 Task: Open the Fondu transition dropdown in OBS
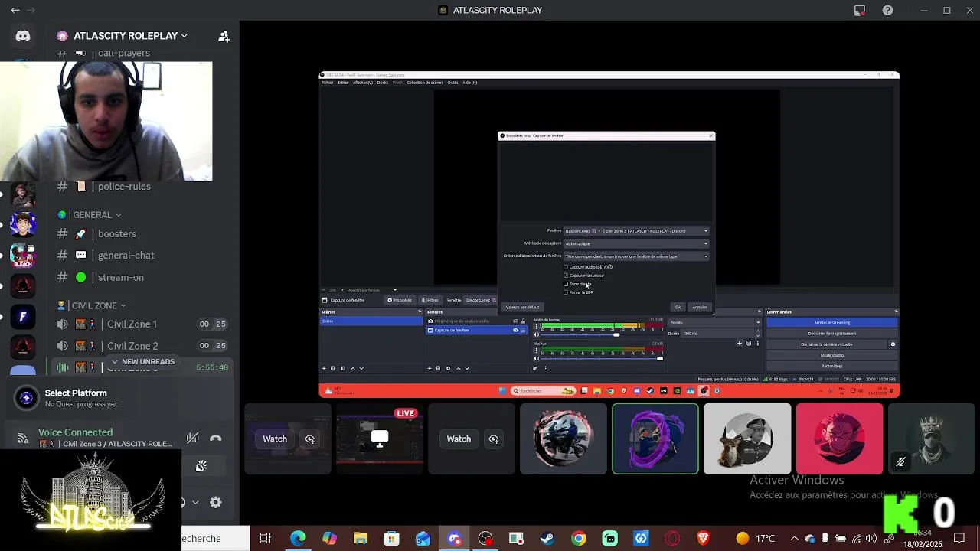(x=714, y=322)
